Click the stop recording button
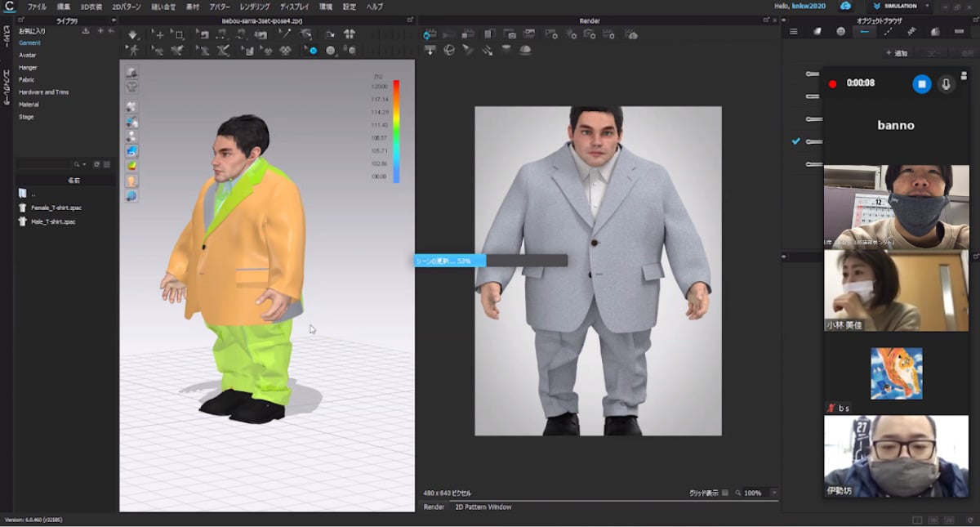The width and height of the screenshot is (980, 527). pyautogui.click(x=921, y=83)
